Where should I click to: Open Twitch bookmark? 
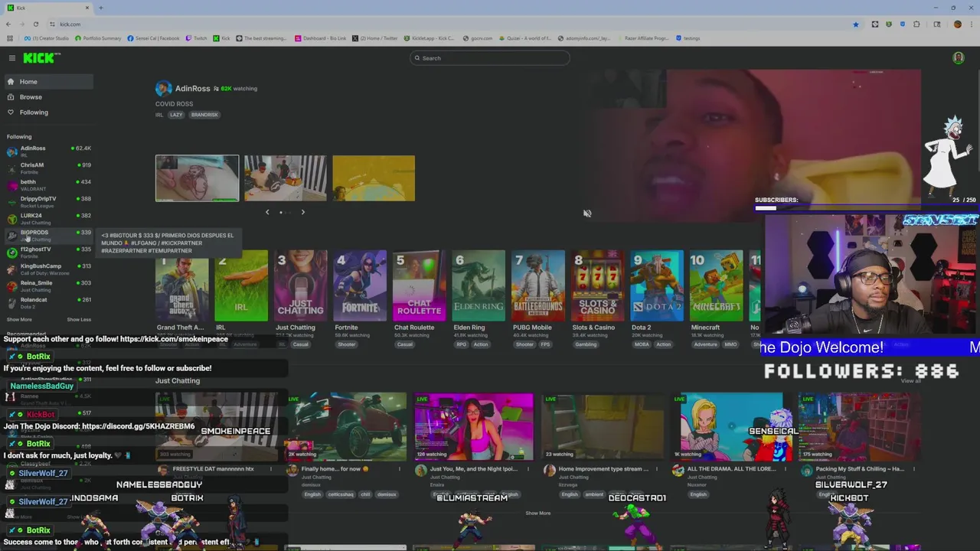point(196,38)
